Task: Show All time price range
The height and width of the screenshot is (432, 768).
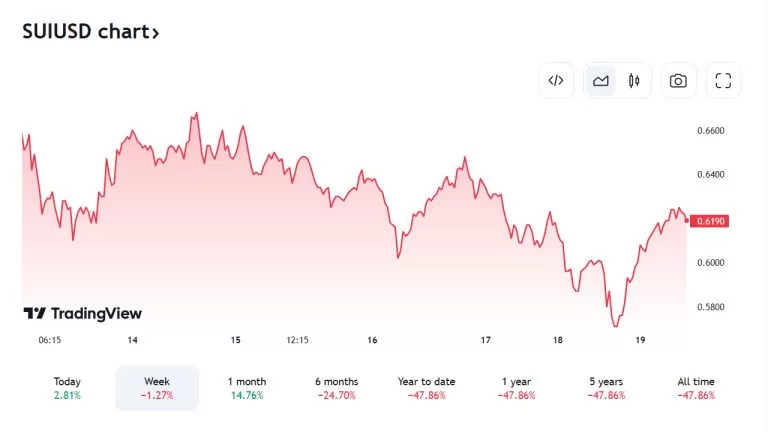Action: click(x=696, y=388)
